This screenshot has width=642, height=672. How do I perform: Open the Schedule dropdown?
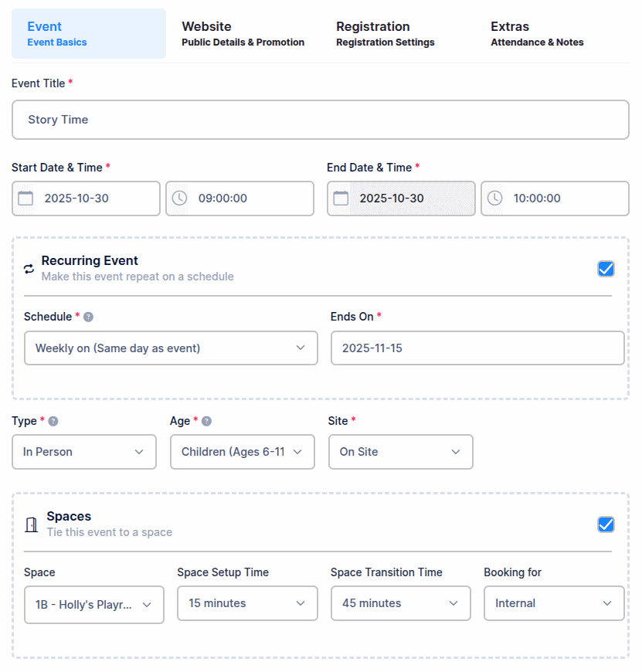coord(171,348)
